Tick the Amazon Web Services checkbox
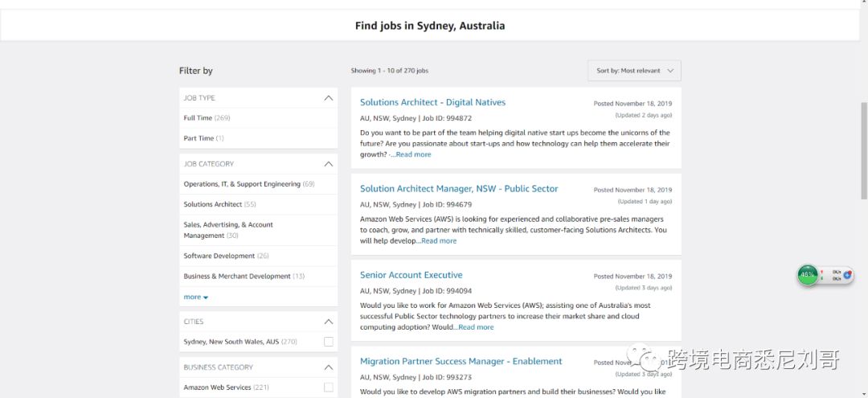The image size is (868, 398). coord(328,388)
